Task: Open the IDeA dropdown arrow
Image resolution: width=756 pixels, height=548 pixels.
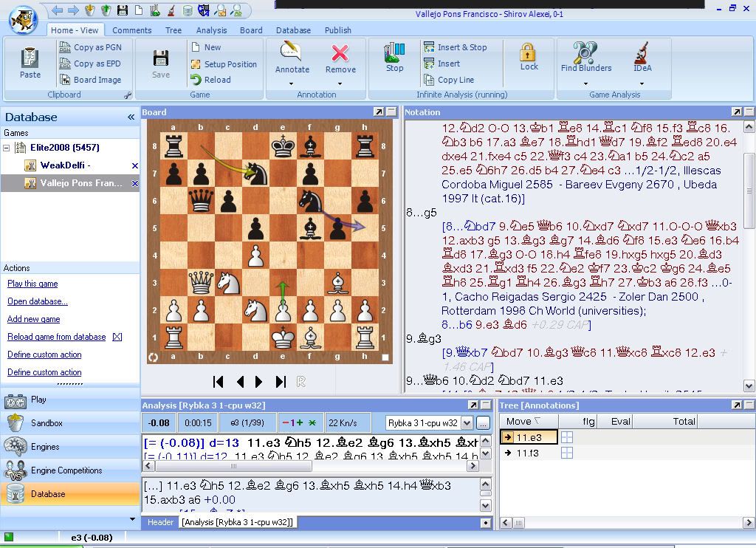Action: pos(642,84)
